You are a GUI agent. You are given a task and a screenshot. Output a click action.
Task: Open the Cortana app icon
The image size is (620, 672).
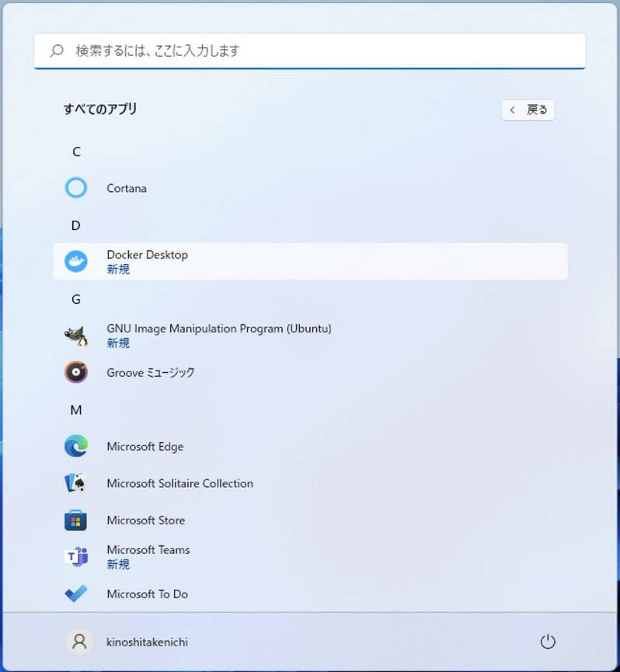pos(76,188)
